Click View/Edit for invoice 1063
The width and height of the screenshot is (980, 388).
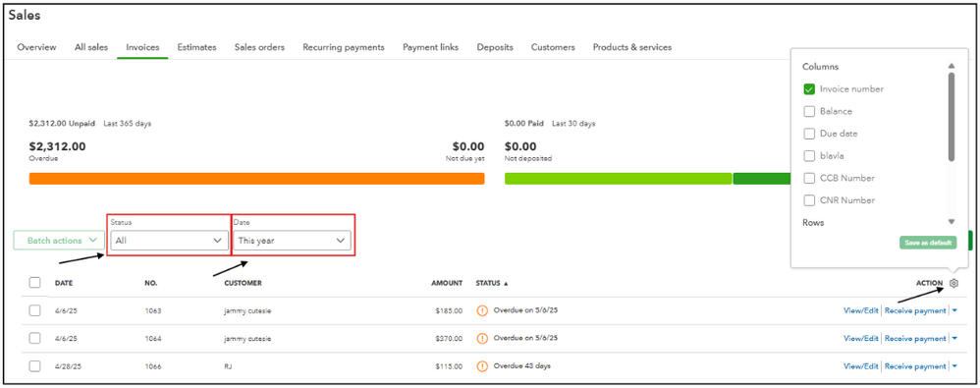[860, 310]
